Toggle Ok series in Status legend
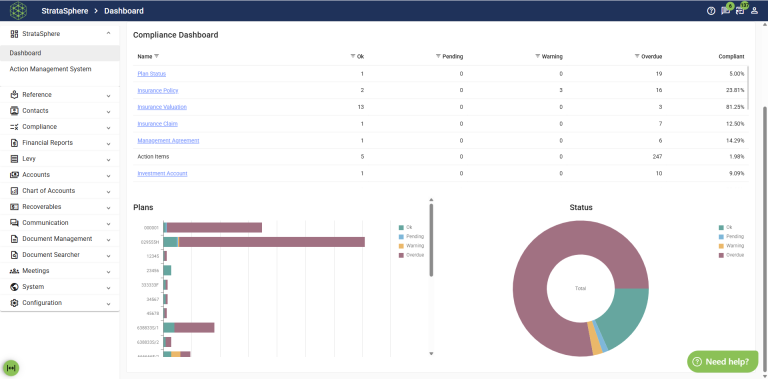 (x=726, y=227)
